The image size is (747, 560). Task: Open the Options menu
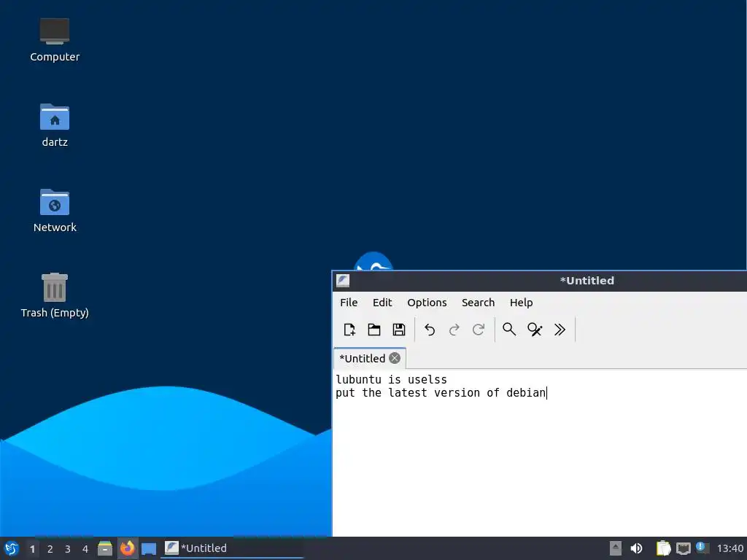427,303
